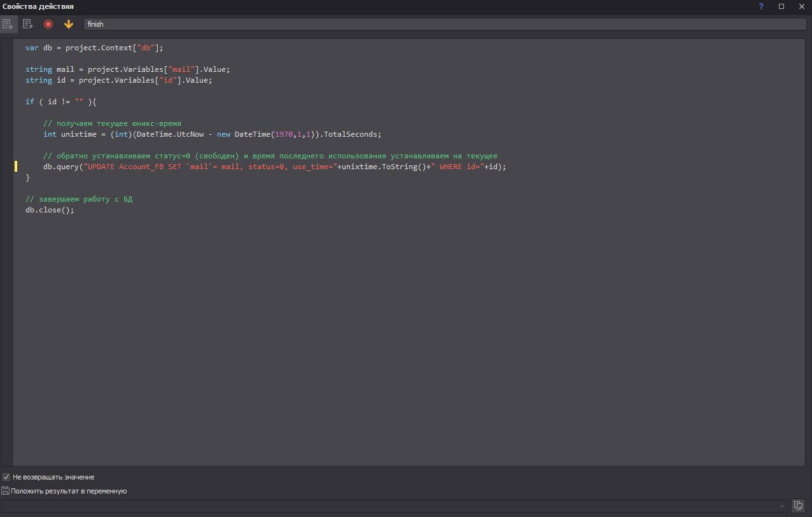Close the Свойства действия window
The width and height of the screenshot is (812, 517).
[801, 6]
